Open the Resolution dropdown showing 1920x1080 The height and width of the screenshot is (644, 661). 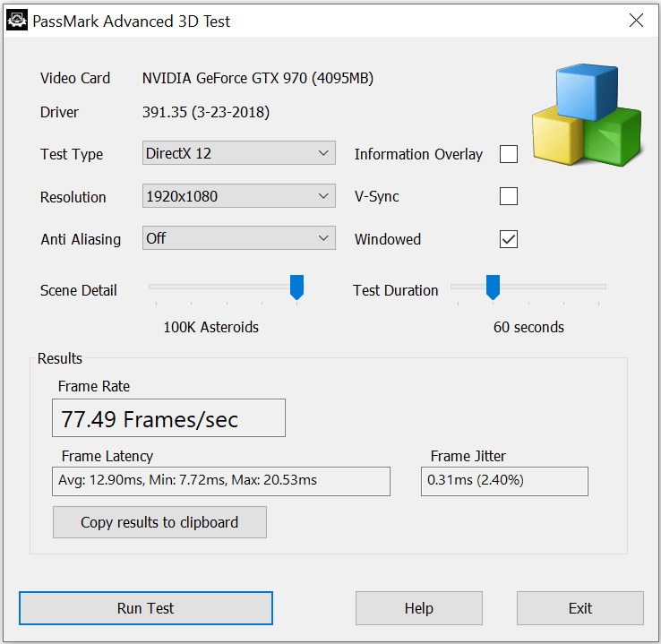pyautogui.click(x=239, y=195)
